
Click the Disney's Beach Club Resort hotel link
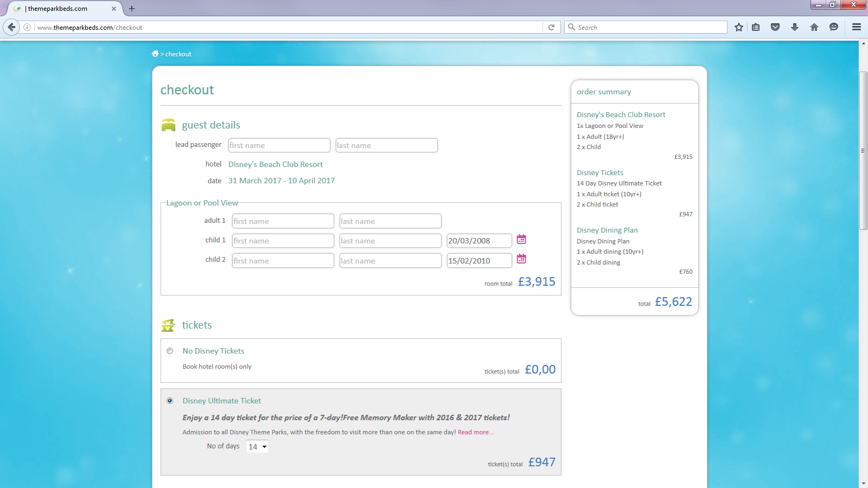[276, 164]
